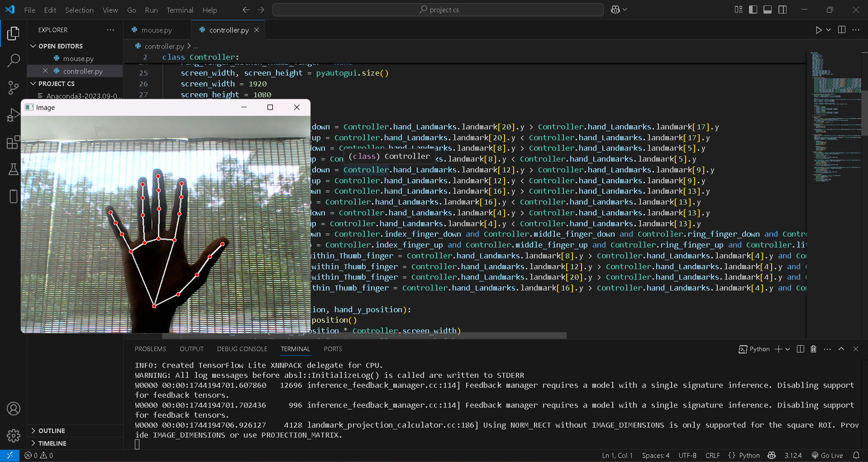This screenshot has height=462, width=868.
Task: Toggle the bottom Panel visibility
Action: pos(768,10)
